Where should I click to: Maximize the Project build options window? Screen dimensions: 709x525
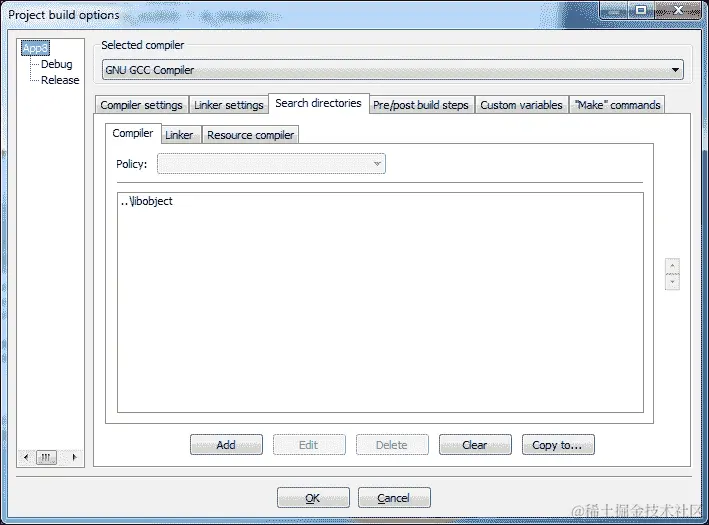(x=640, y=10)
